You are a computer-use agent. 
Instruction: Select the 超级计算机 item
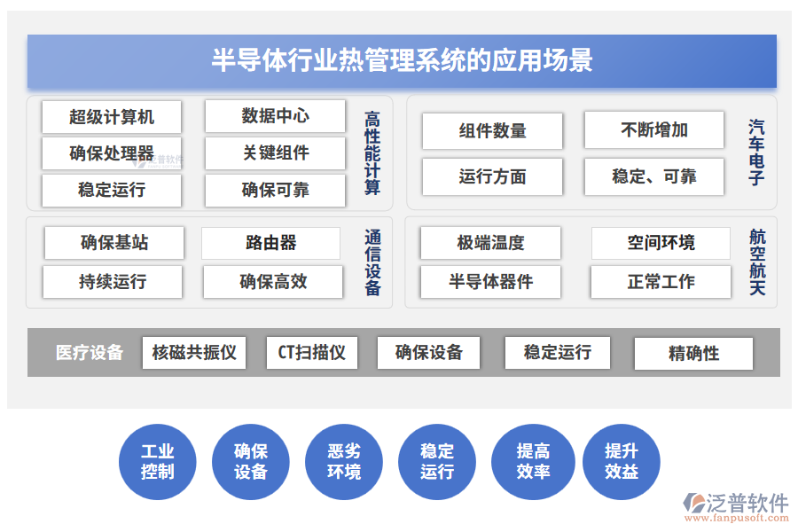112,116
